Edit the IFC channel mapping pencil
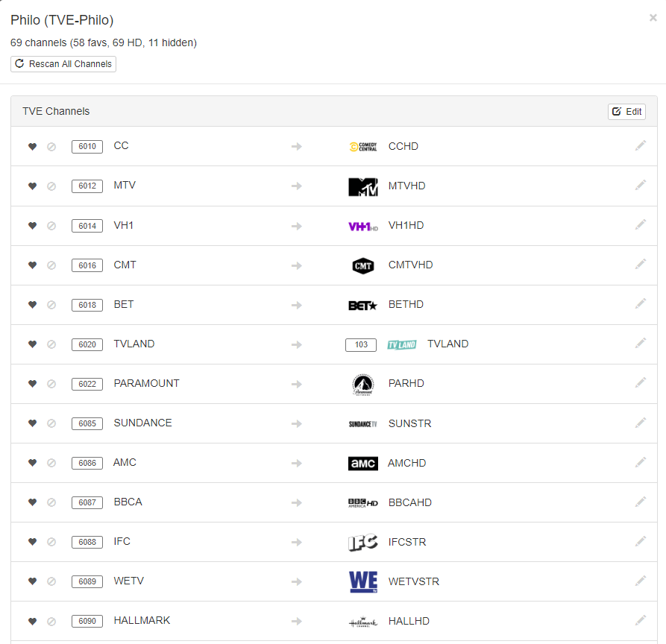This screenshot has height=644, width=666. coord(641,541)
